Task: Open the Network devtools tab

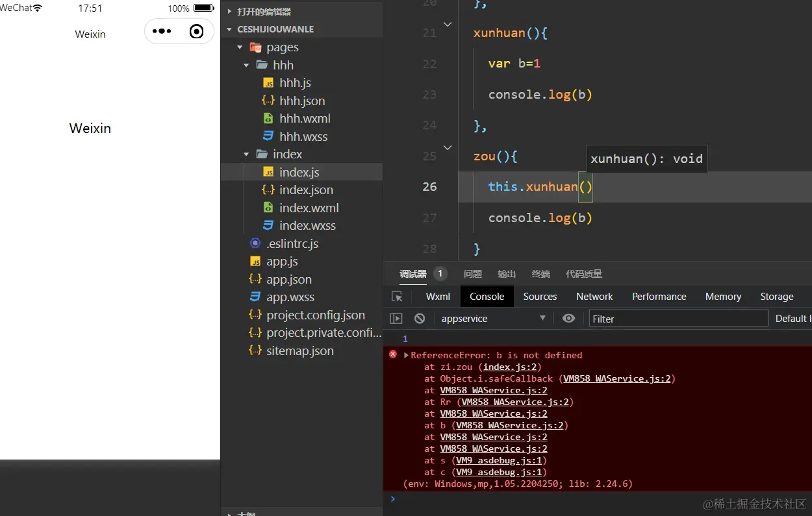Action: pyautogui.click(x=594, y=296)
